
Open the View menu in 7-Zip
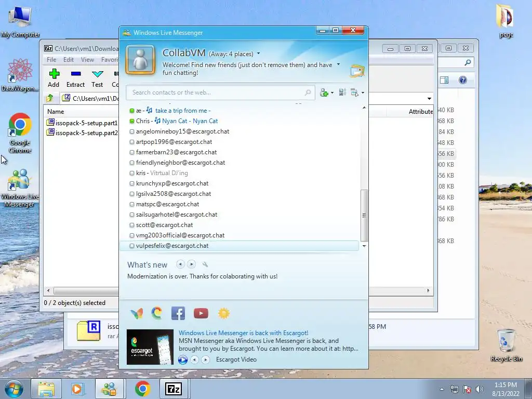(87, 60)
